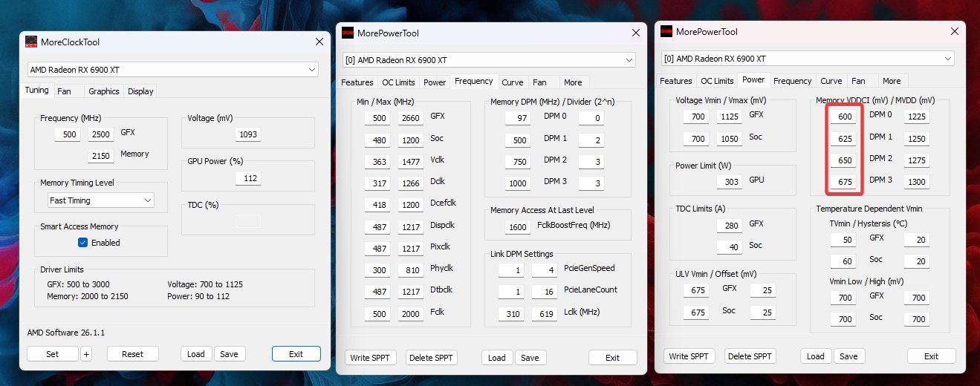Image resolution: width=980 pixels, height=386 pixels.
Task: Switch to the Frequency tab in the Power-tab MorePowerTool window
Action: tap(792, 81)
